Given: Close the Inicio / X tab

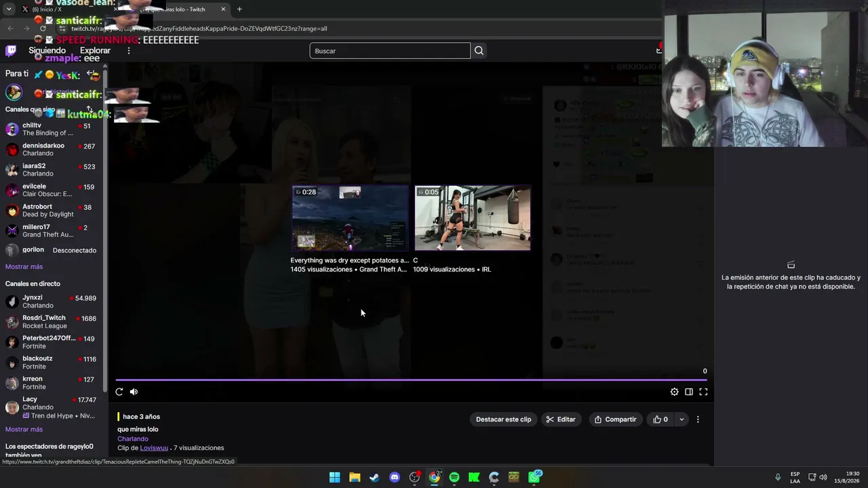Looking at the screenshot, I should point(117,9).
